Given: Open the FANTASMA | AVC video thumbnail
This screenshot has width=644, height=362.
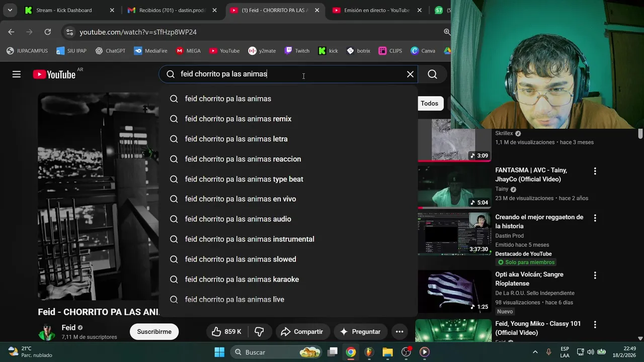Looking at the screenshot, I should 454,187.
